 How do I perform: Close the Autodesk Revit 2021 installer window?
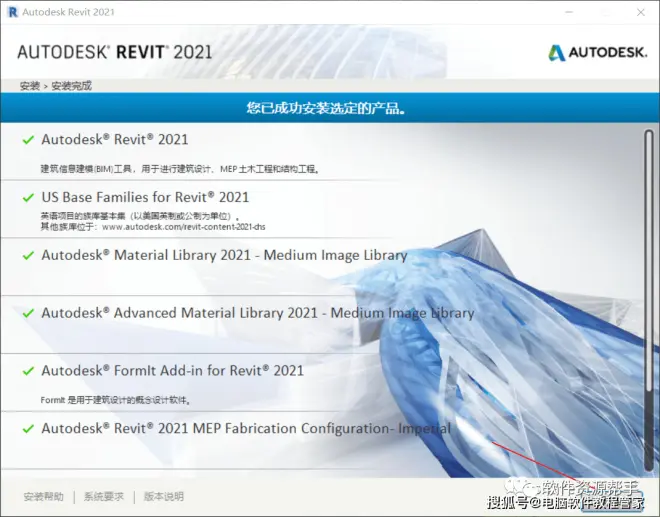pyautogui.click(x=641, y=13)
